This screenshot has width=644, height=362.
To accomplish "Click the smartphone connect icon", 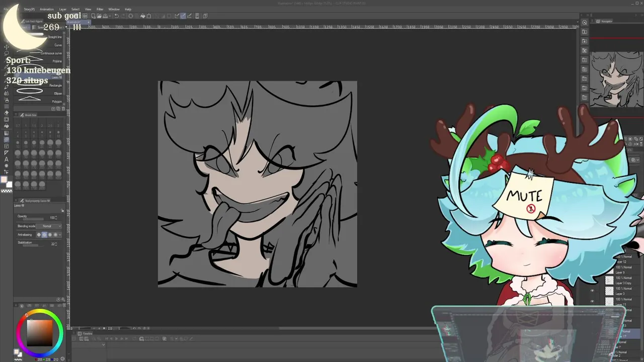I will [x=197, y=16].
